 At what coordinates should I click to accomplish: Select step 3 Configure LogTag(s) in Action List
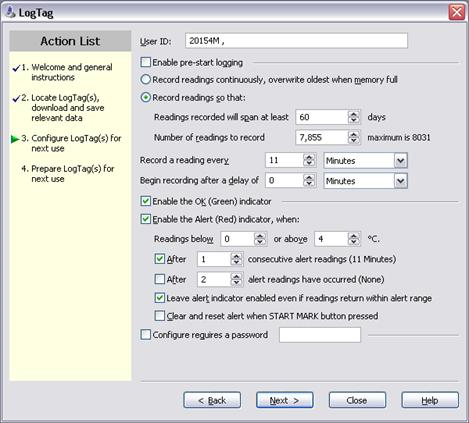pos(71,143)
